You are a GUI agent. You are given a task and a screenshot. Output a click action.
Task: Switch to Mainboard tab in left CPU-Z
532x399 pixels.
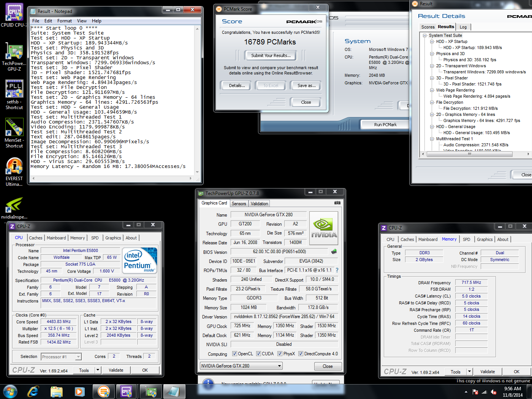pos(56,238)
